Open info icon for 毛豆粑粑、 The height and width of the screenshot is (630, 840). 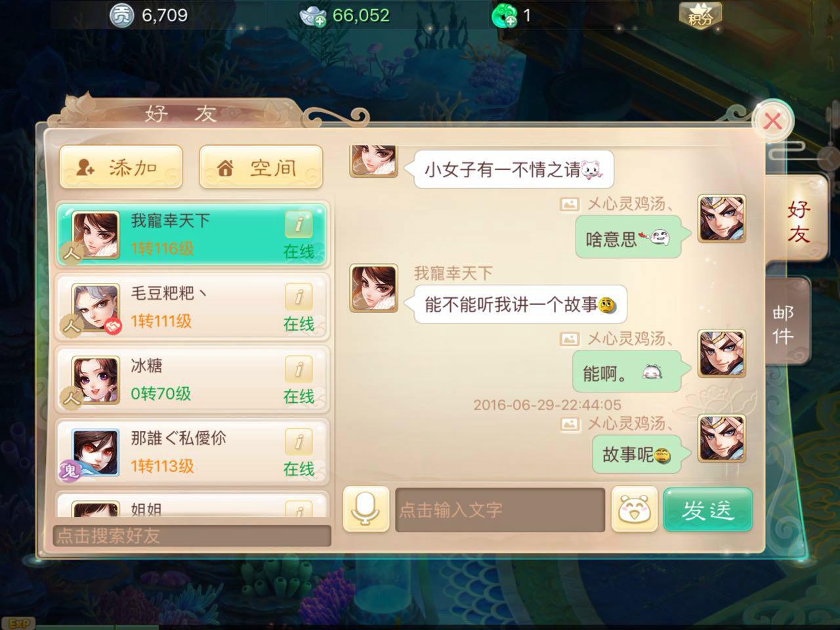(299, 297)
